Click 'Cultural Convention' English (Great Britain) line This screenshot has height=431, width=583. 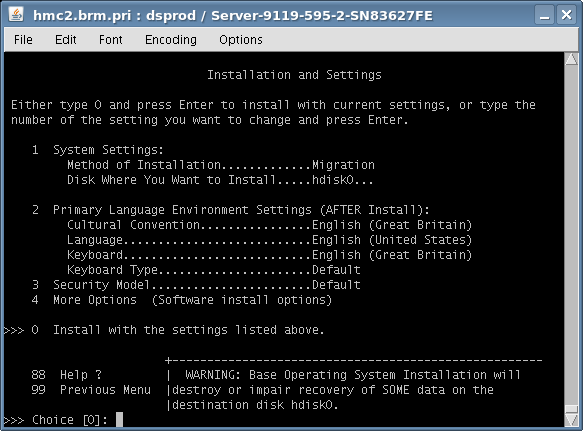[270, 225]
